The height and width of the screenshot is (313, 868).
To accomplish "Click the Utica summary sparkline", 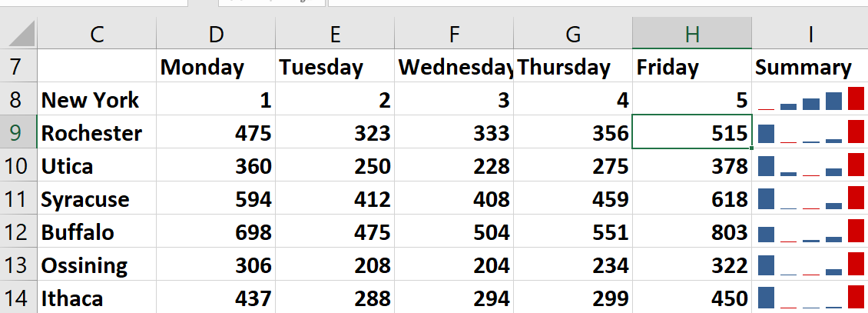I will click(x=810, y=166).
